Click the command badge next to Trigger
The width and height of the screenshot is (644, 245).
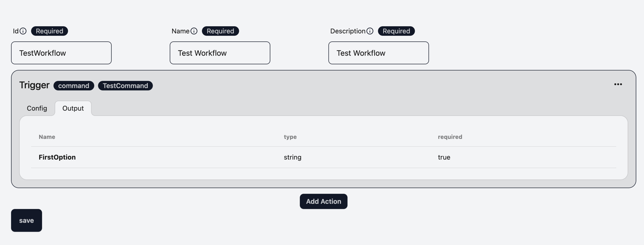coord(74,86)
